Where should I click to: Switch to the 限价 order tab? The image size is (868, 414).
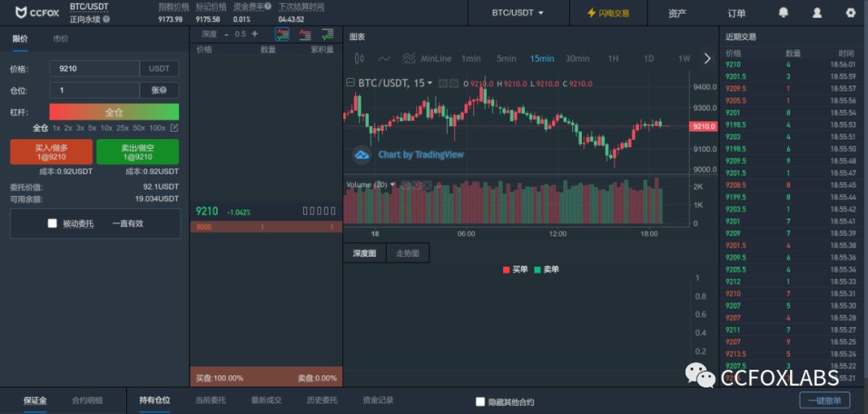point(20,39)
